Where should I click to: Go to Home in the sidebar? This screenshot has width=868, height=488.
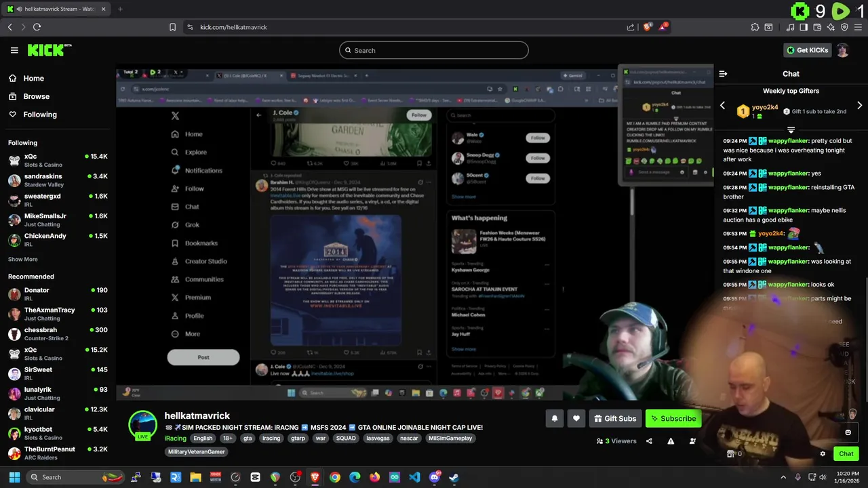point(33,78)
